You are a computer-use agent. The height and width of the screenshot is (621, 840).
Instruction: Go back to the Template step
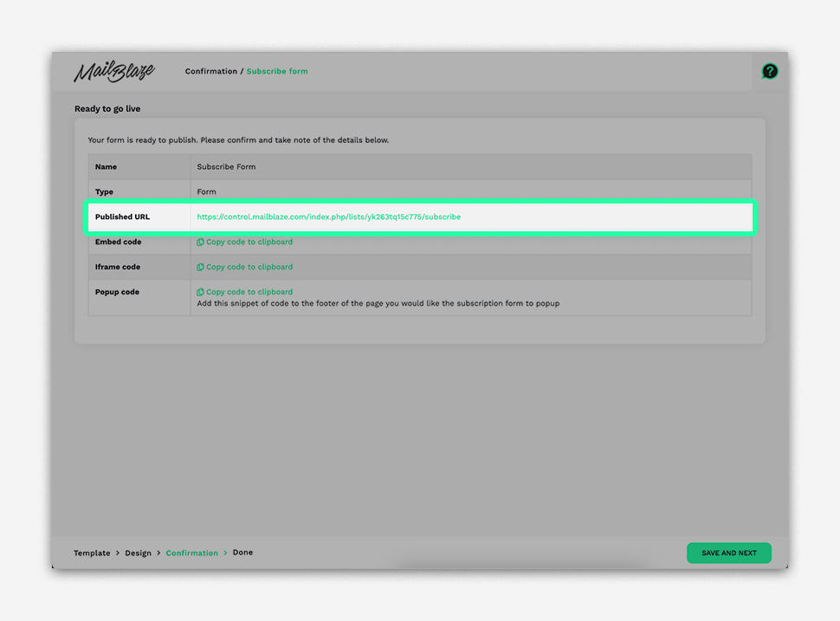(x=92, y=553)
